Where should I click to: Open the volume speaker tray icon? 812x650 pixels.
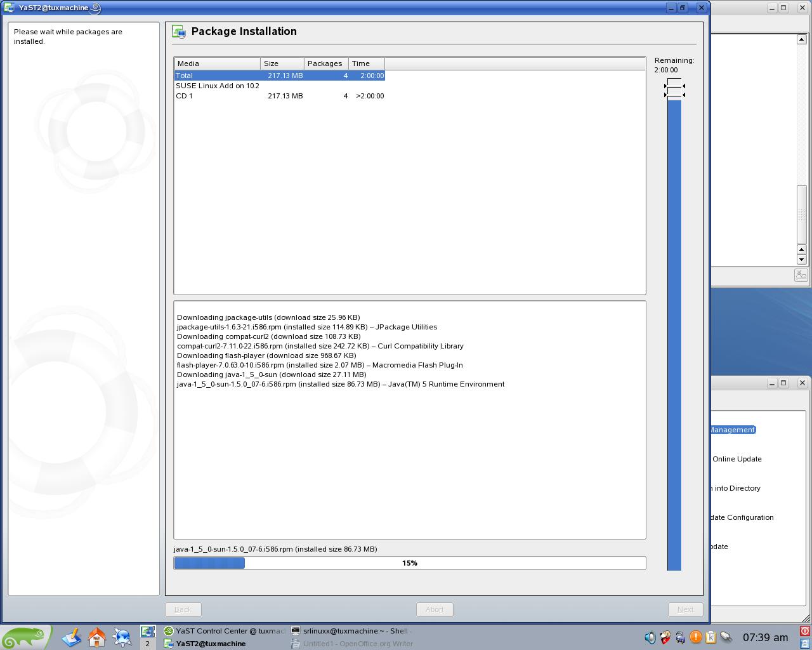[650, 637]
